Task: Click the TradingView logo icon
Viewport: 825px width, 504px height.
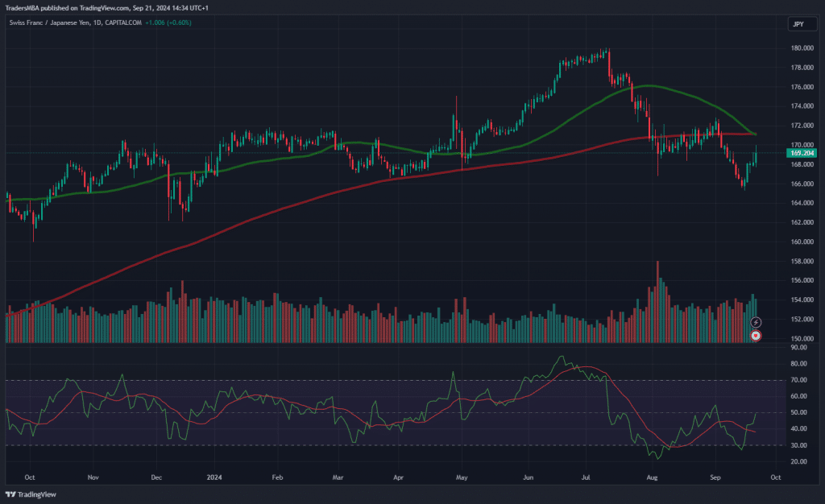Action: 10,495
